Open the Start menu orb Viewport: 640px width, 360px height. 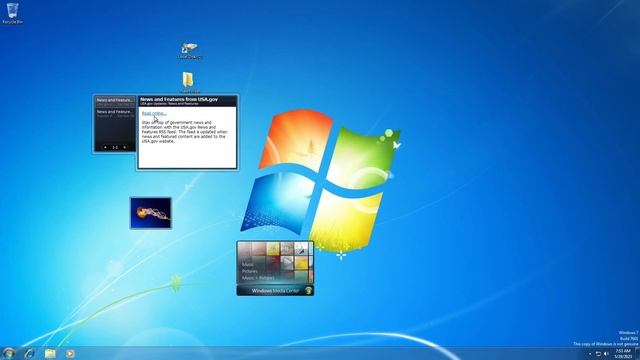click(x=8, y=353)
